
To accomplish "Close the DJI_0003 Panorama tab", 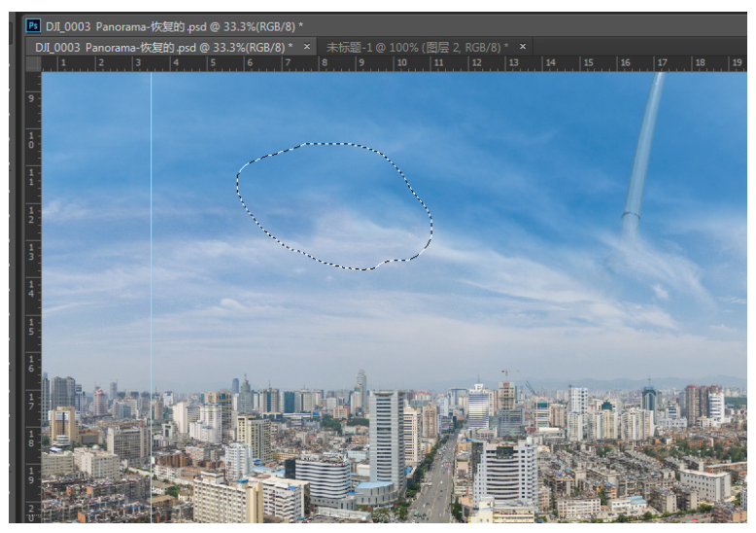I will (307, 47).
